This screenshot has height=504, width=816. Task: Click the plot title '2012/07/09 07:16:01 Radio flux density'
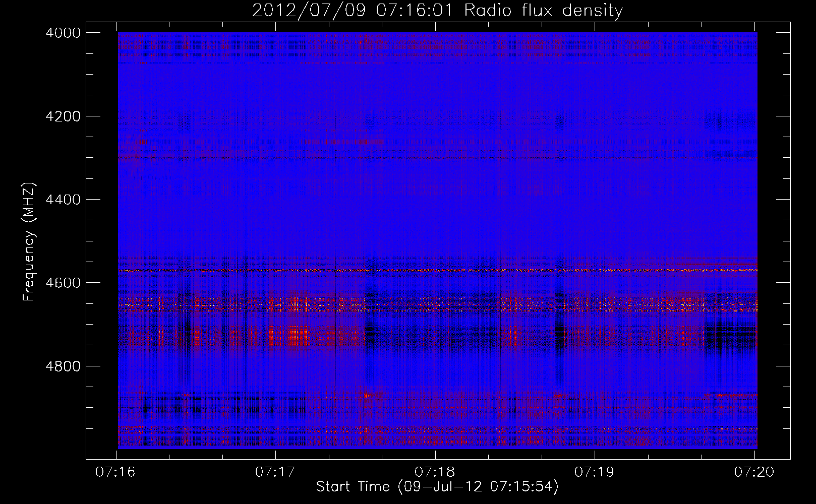(x=437, y=11)
